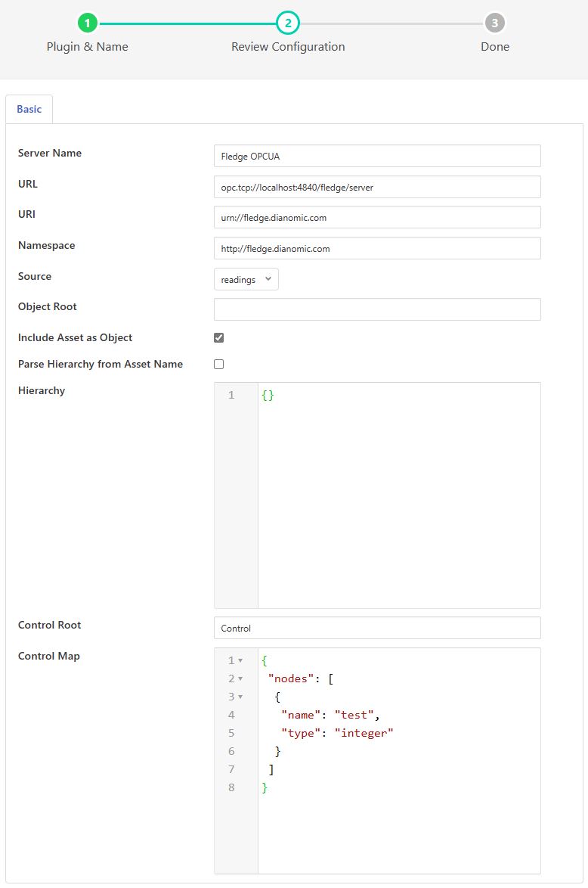Select the Namespace input field

coord(377,248)
